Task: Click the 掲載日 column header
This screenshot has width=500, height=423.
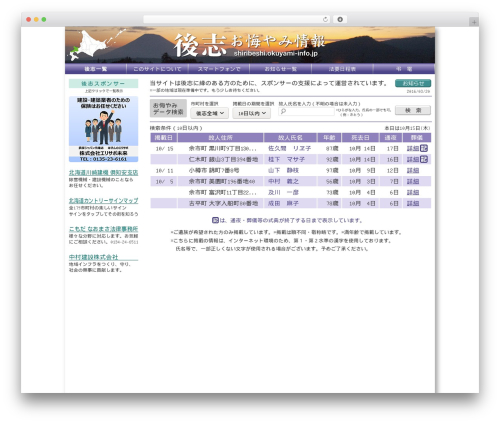Action: click(x=163, y=138)
